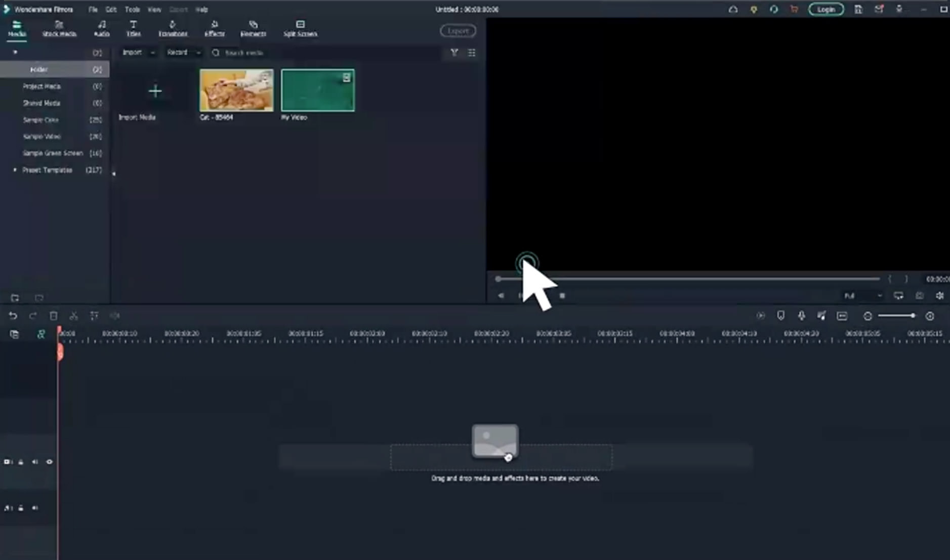Mute the video track 1
Screen dimensions: 950x560
tap(35, 462)
